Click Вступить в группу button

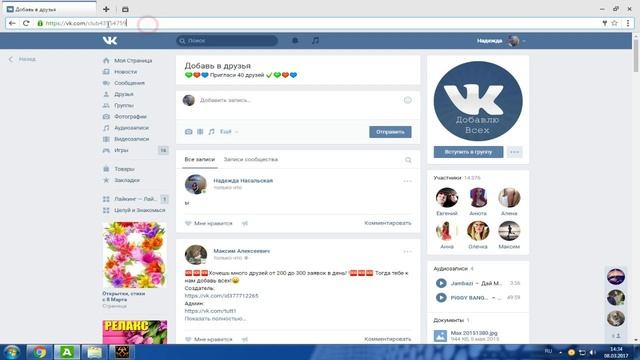point(468,152)
